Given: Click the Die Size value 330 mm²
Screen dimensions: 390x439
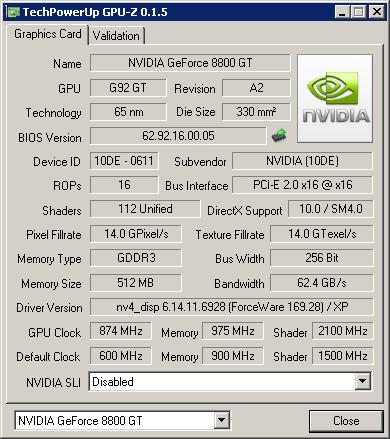Looking at the screenshot, I should pyautogui.click(x=256, y=112).
